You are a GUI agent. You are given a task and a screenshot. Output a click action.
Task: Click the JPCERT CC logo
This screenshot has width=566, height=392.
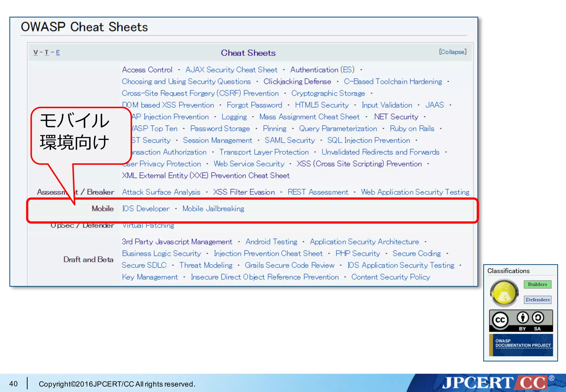495,383
